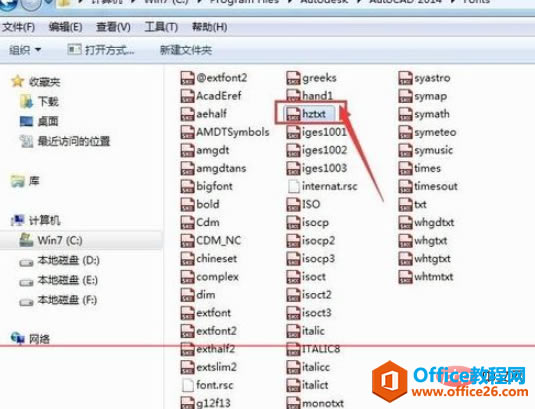Select the ISO file icon
Image resolution: width=535 pixels, height=409 pixels.
(293, 204)
